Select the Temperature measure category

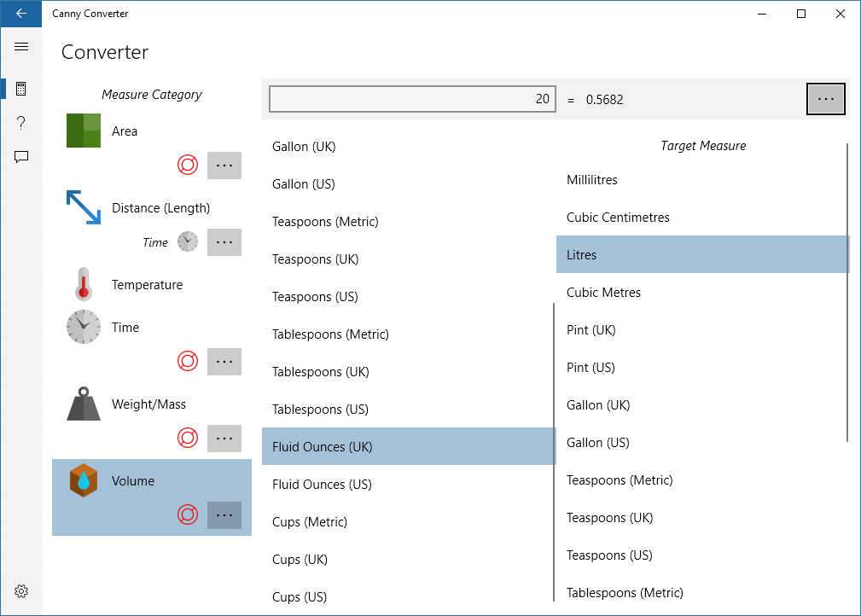147,285
